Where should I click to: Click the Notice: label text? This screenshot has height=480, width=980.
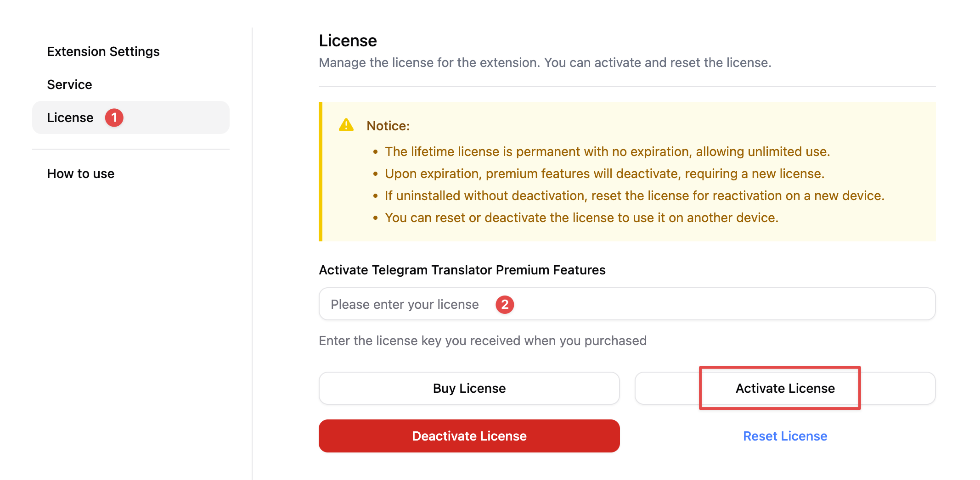[x=388, y=126]
